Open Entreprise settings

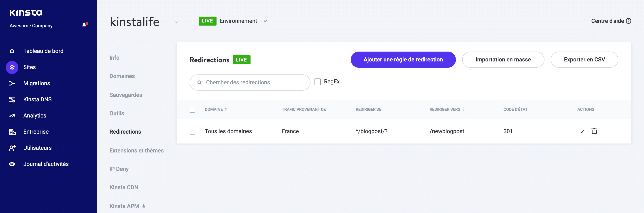(36, 132)
